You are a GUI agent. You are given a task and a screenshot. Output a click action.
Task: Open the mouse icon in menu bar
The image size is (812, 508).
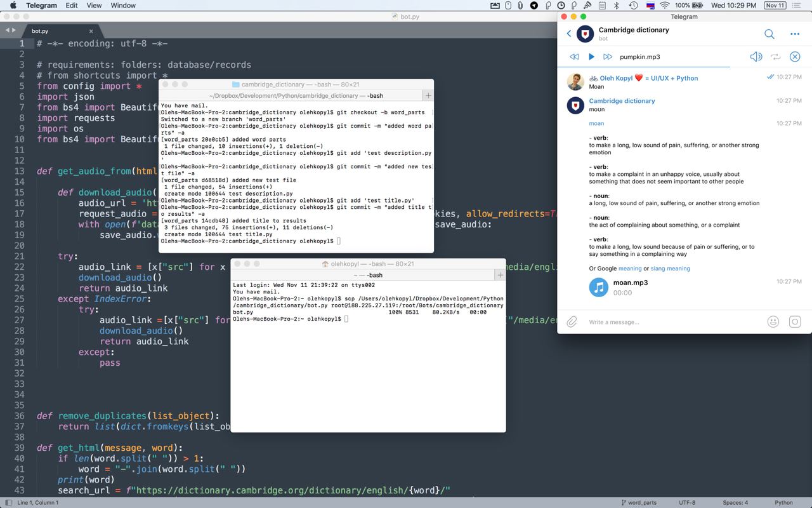508,6
